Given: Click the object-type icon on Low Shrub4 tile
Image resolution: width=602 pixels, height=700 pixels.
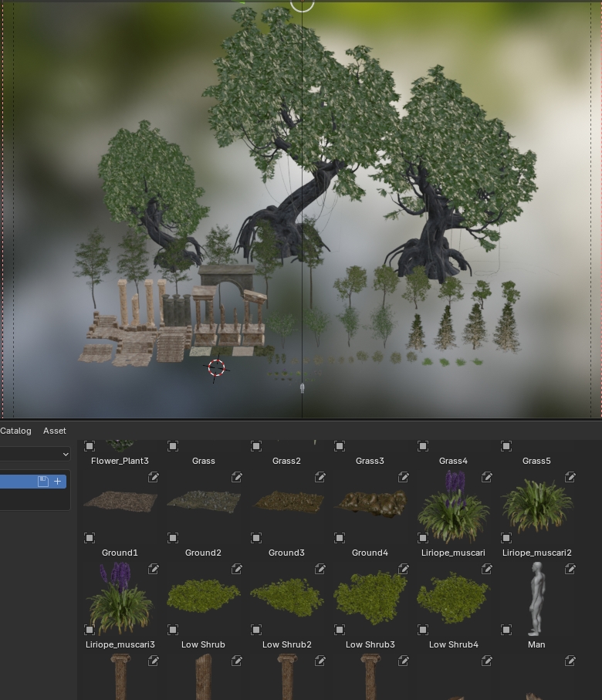Looking at the screenshot, I should (423, 630).
